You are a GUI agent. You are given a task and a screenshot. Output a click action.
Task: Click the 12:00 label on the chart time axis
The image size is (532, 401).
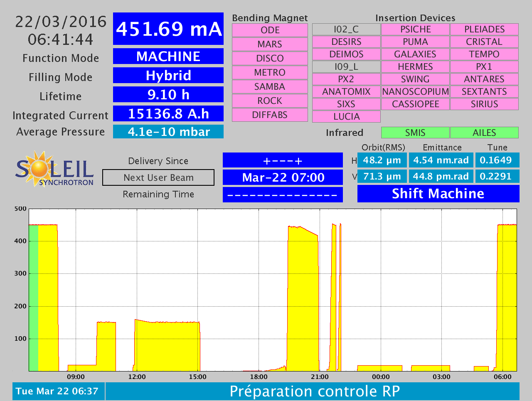137,377
